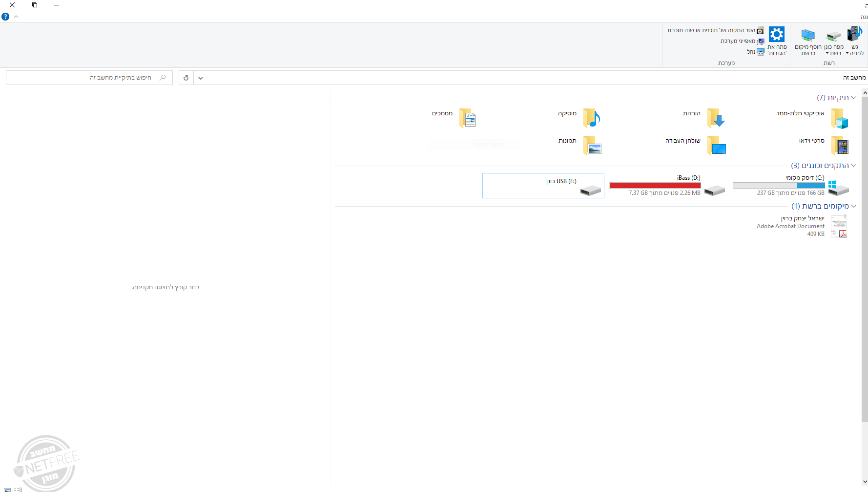Image resolution: width=868 pixels, height=492 pixels.
Task: Select the Adobe Acrobat PDF document icon
Action: [x=839, y=227]
